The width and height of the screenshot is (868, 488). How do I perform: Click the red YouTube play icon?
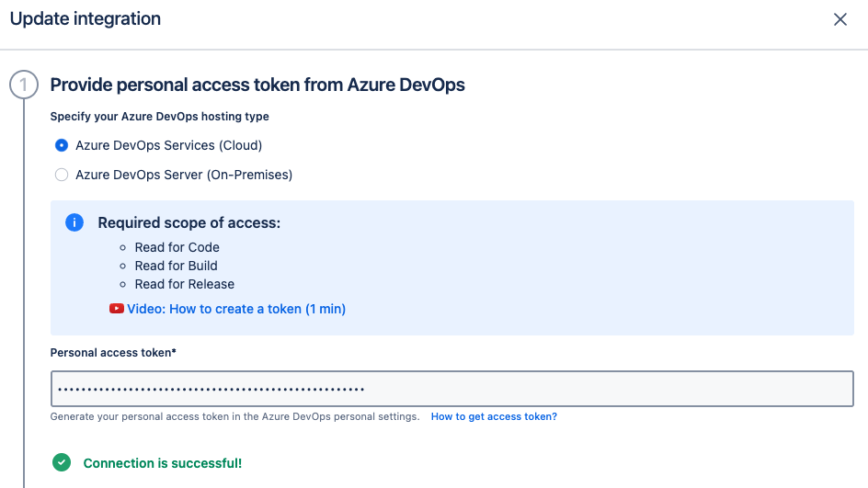117,309
